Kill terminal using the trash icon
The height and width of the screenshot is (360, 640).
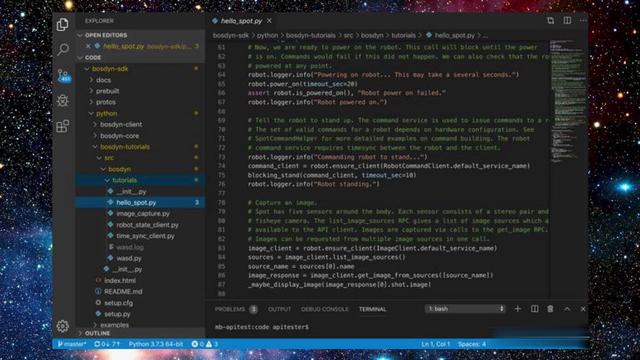550,309
